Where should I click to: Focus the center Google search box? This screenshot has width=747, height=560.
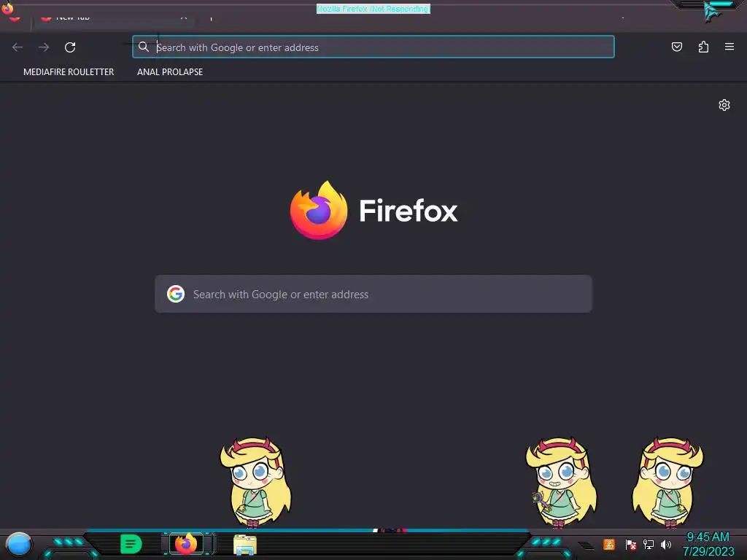click(373, 294)
